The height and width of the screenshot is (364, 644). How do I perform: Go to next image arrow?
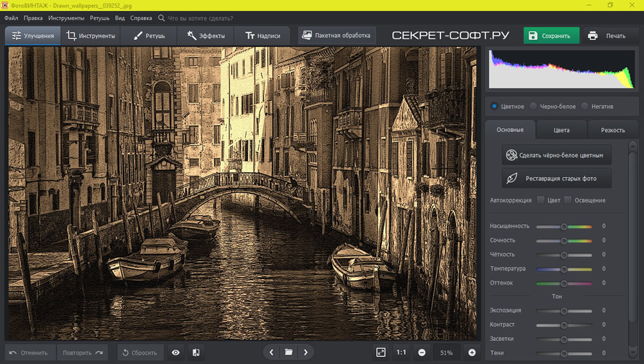tap(305, 352)
